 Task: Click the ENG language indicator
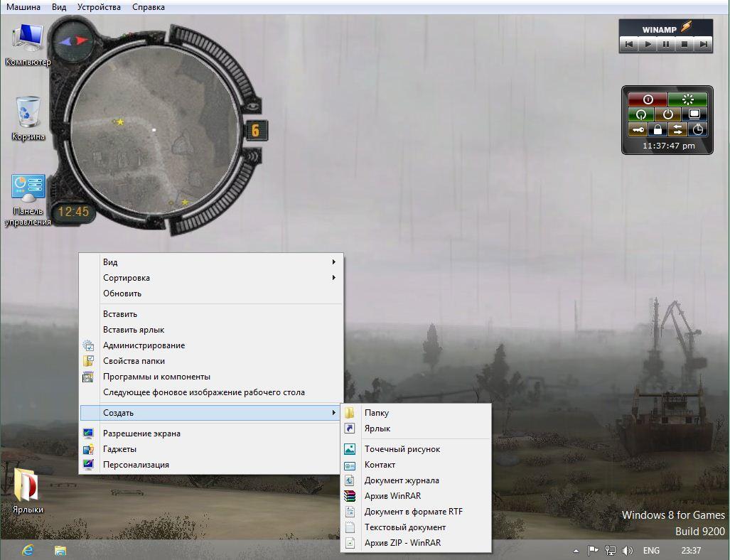click(651, 551)
